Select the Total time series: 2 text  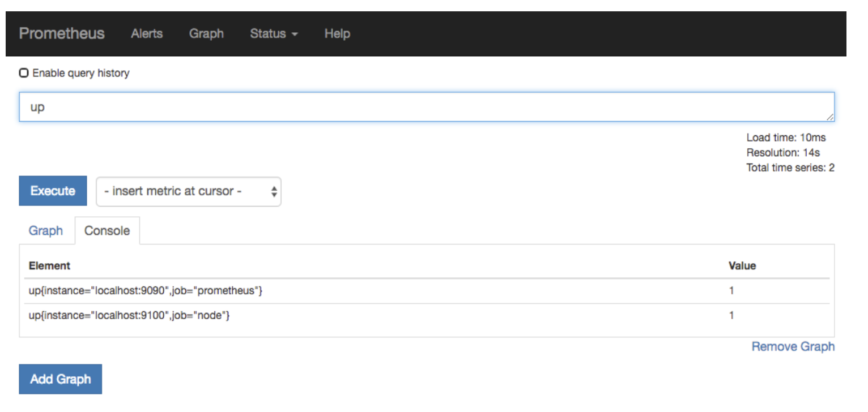pos(790,168)
